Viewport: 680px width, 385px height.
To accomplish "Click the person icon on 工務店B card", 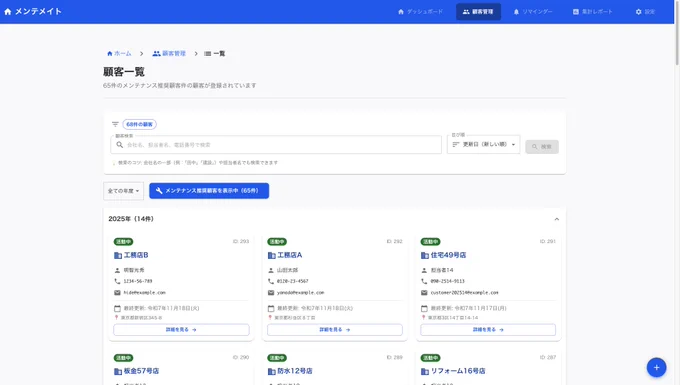I will click(117, 270).
